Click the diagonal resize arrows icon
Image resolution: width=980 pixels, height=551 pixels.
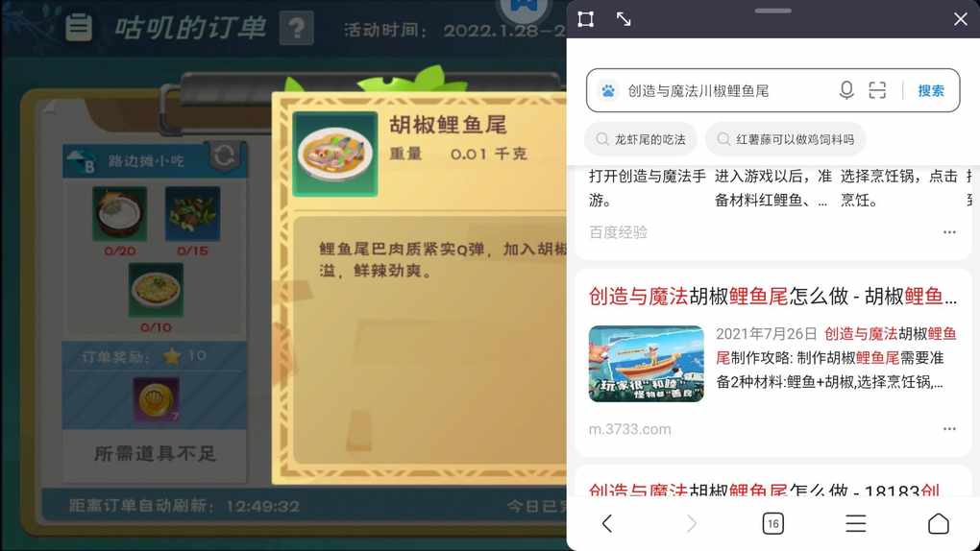click(624, 19)
